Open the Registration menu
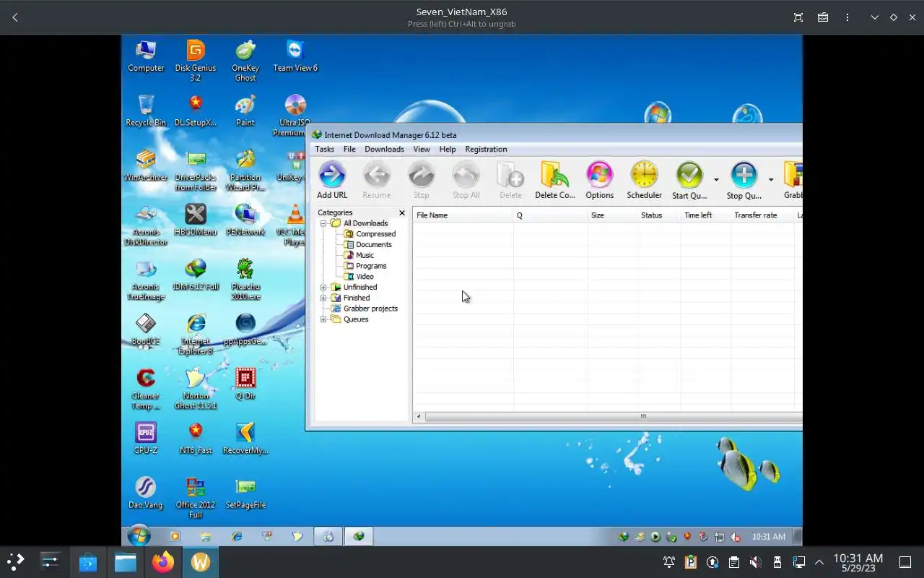The image size is (924, 578). coord(486,149)
